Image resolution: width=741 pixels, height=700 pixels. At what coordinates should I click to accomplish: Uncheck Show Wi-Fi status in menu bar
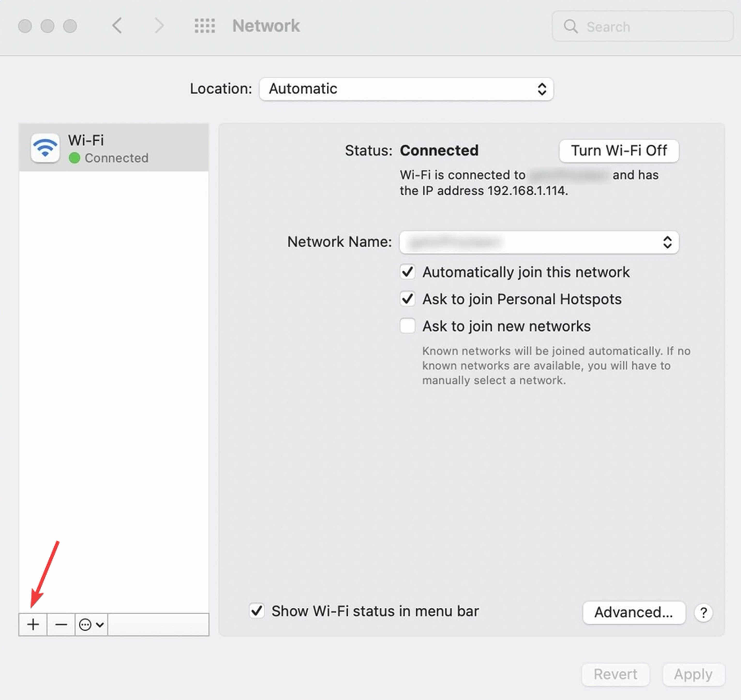[256, 611]
